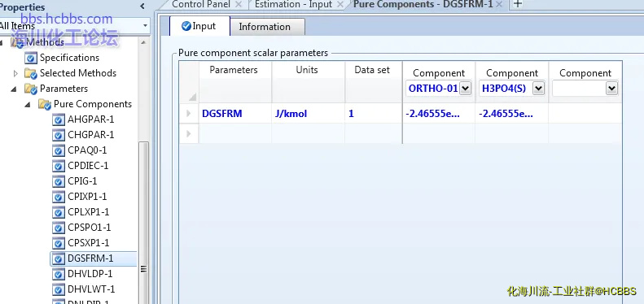Open the CHGPAR-1 parameter form
Viewport: 644px width, 304px height.
click(x=90, y=135)
